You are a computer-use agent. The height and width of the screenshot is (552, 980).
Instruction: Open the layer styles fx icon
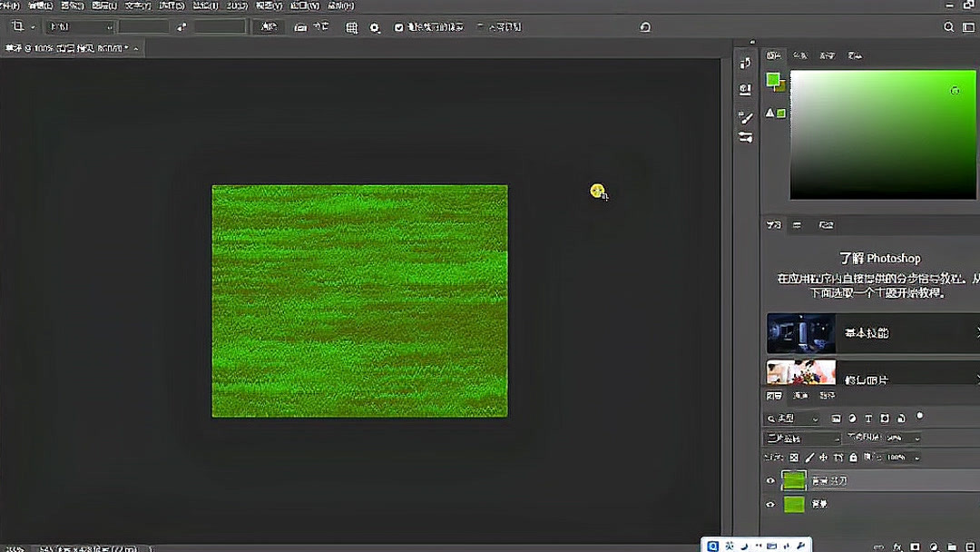point(897,546)
